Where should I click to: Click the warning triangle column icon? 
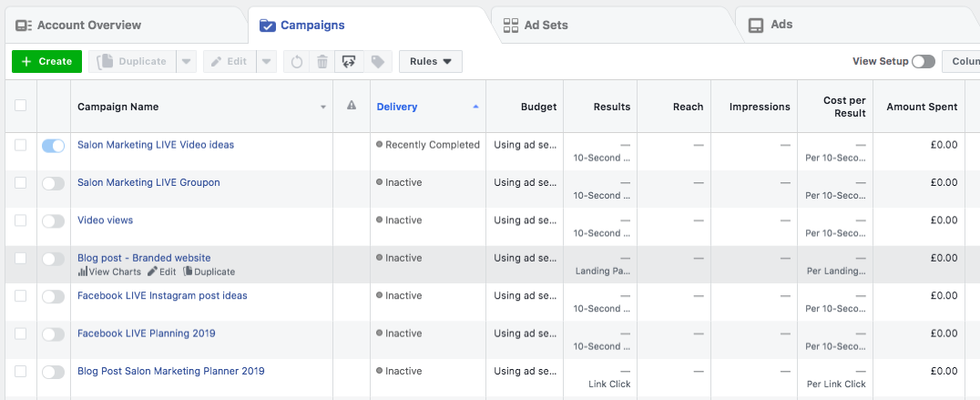[x=352, y=106]
